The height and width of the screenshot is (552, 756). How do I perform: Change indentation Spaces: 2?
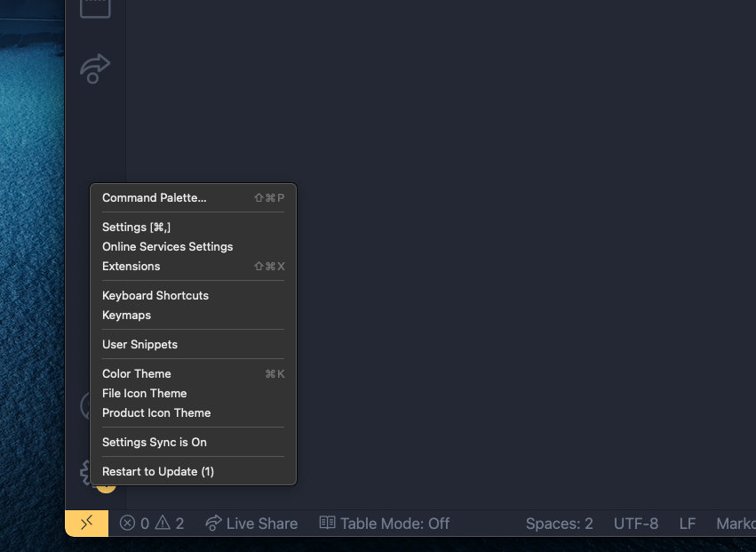pyautogui.click(x=560, y=524)
